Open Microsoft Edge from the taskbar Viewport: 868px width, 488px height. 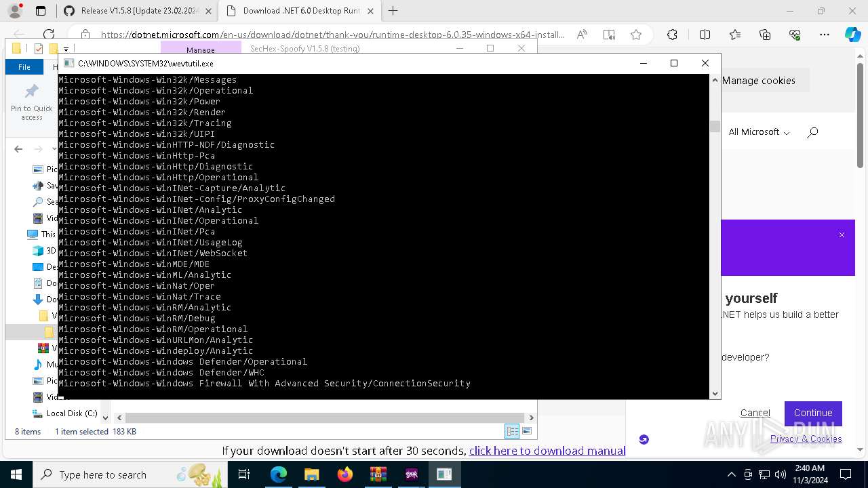point(279,474)
